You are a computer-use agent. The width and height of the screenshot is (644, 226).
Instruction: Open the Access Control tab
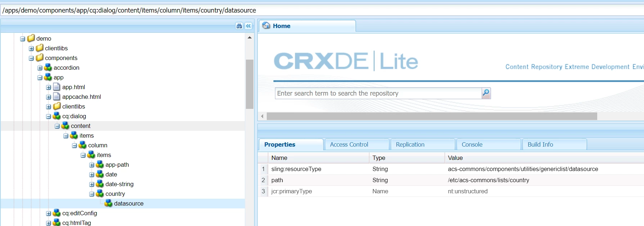(357, 144)
